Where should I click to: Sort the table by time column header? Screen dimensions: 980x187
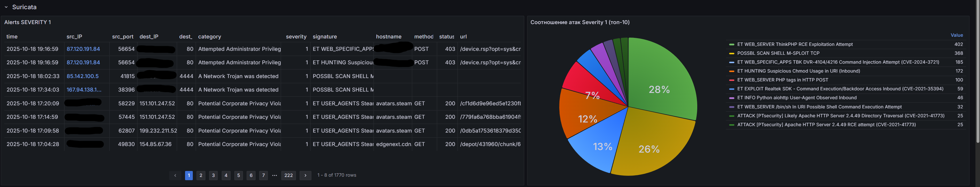point(12,36)
